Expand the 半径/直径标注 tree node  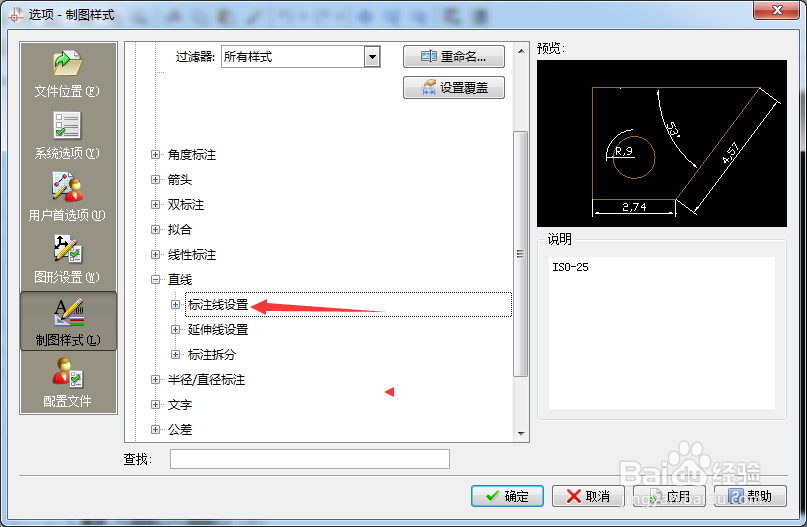tap(155, 379)
